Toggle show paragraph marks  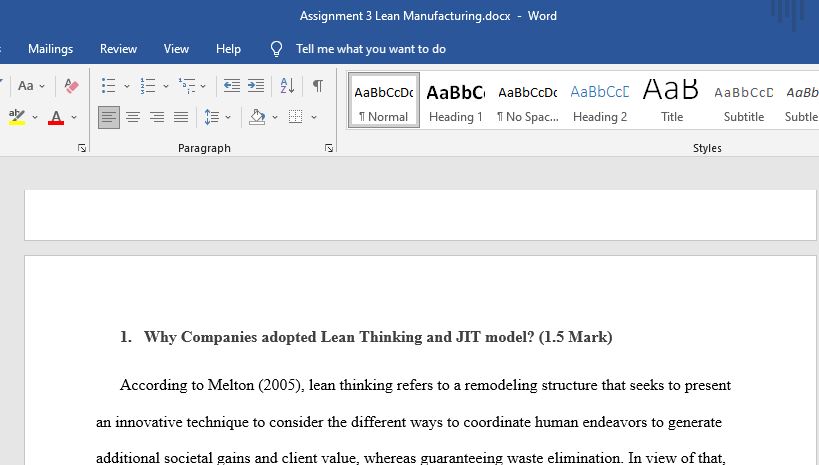pos(318,86)
